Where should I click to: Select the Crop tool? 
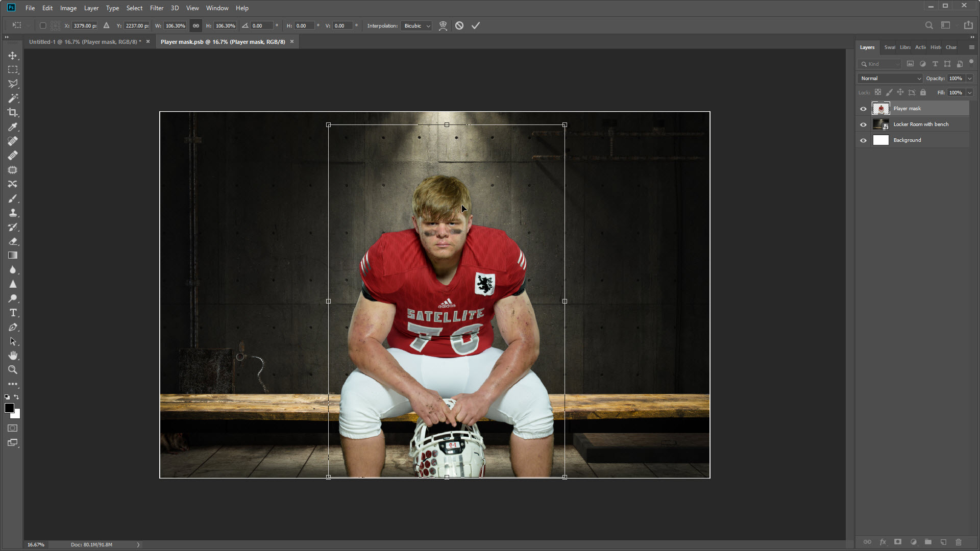pyautogui.click(x=13, y=112)
